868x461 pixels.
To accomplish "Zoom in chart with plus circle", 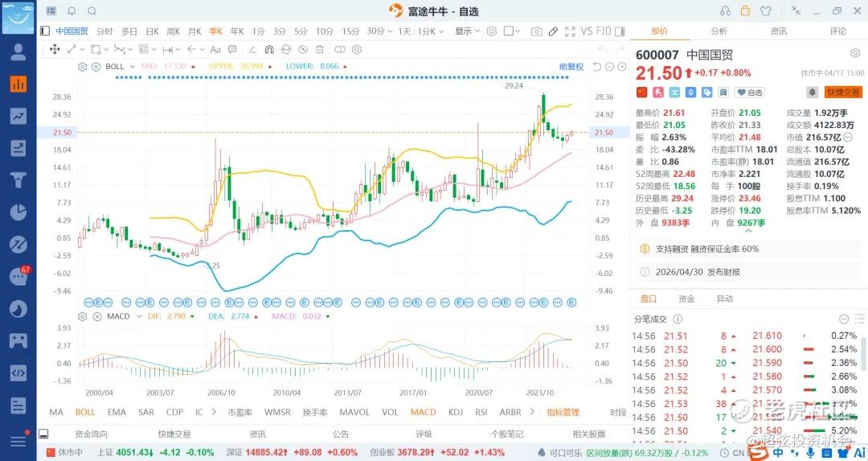I will coord(622,67).
